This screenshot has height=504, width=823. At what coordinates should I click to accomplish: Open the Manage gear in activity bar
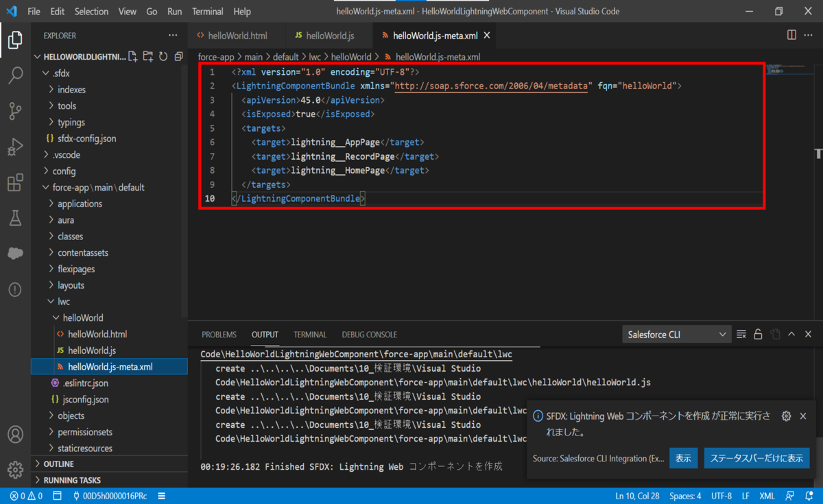tap(15, 470)
